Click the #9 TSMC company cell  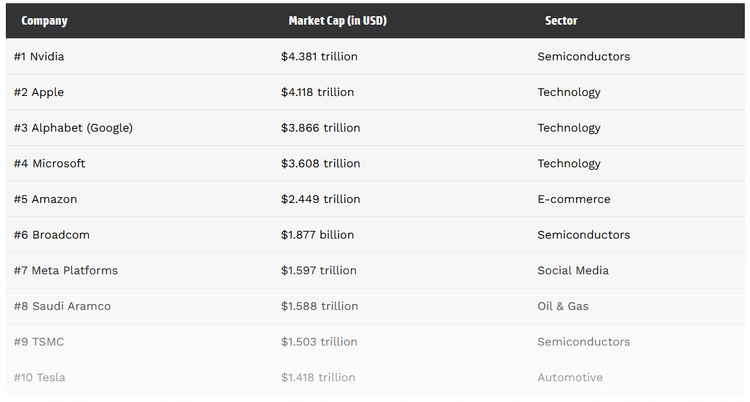tap(39, 342)
